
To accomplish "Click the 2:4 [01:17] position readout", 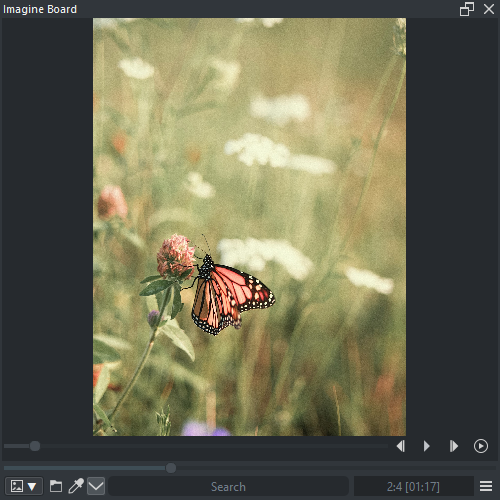I will coord(413,487).
